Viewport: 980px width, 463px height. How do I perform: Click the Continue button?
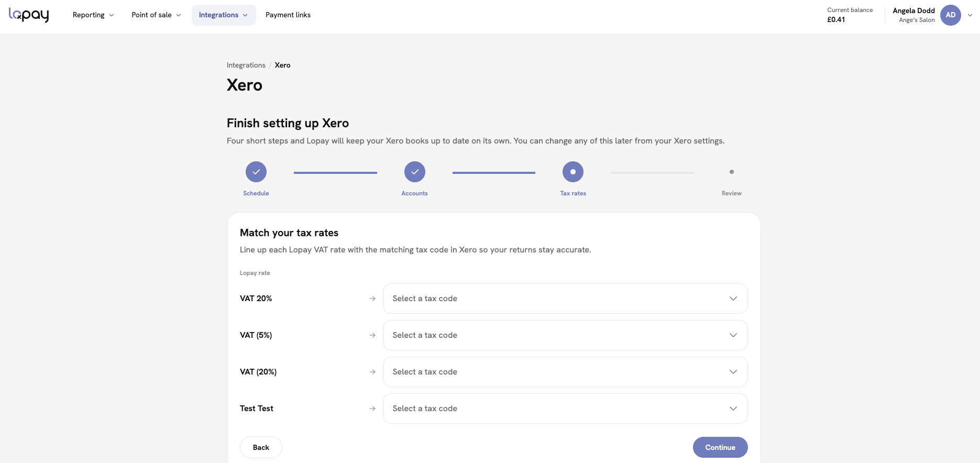pos(720,447)
